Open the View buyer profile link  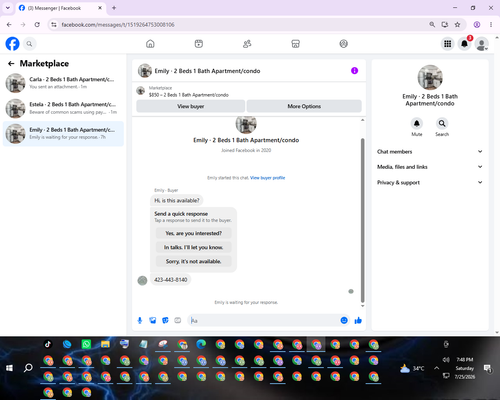click(x=267, y=178)
